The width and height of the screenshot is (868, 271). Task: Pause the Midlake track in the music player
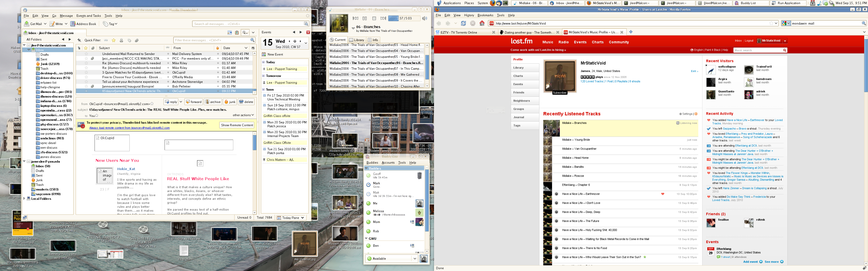365,19
